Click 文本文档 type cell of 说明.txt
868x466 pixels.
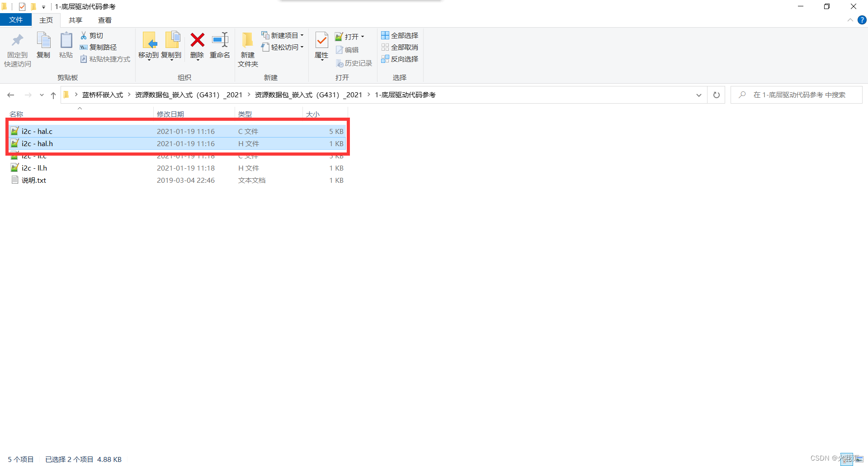tap(252, 180)
